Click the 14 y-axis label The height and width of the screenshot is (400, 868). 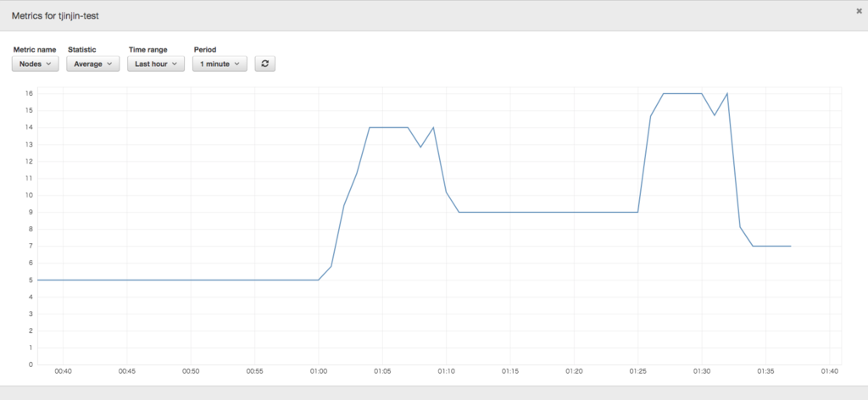(x=30, y=127)
